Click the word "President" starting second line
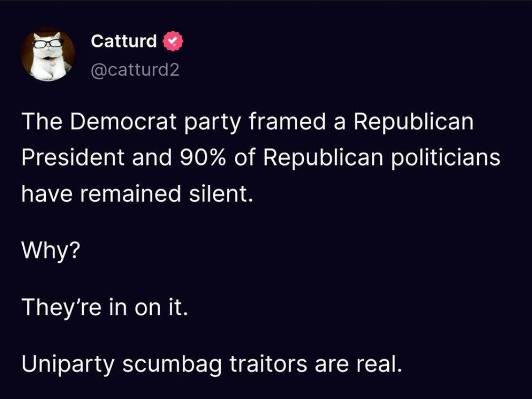The image size is (532, 399). point(73,157)
